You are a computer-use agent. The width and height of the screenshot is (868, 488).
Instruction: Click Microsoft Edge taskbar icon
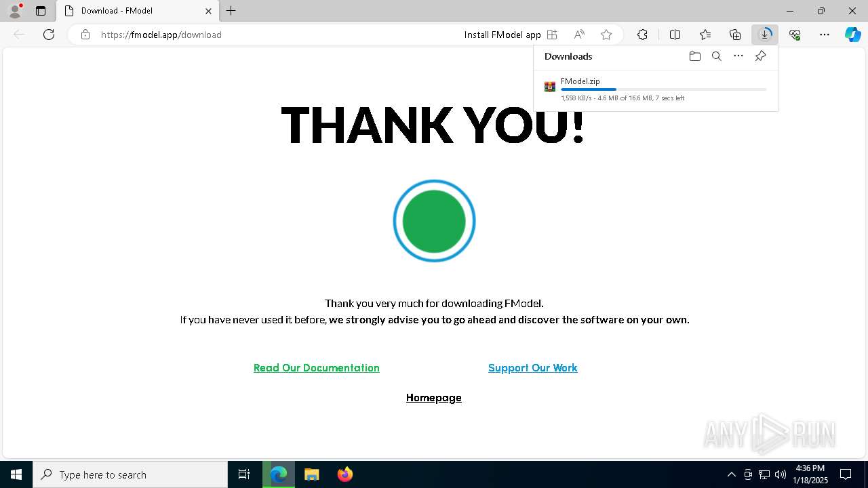coord(279,474)
